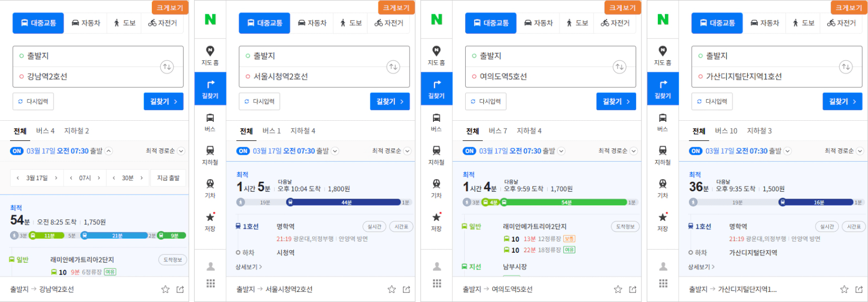The image size is (868, 302).
Task: Toggle the ON departure-time switch in the 여의도역5호선 panel
Action: point(469,151)
